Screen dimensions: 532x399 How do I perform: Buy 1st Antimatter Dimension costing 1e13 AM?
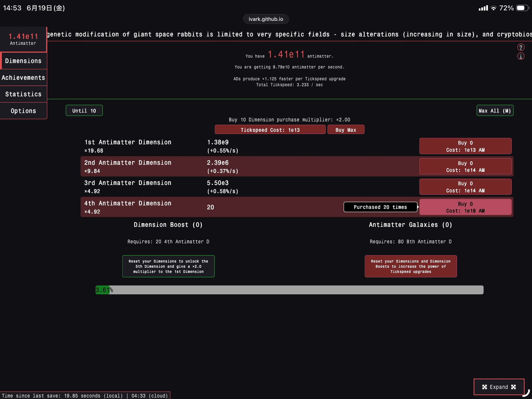465,146
